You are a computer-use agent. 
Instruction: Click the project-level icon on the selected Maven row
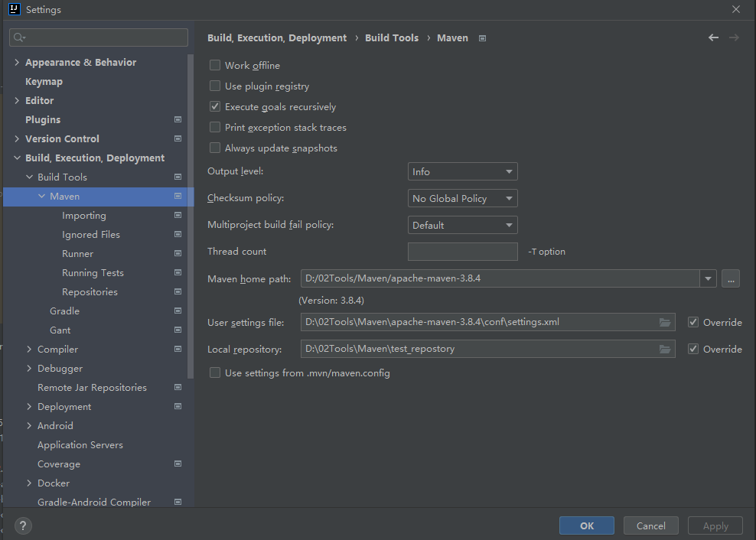tap(178, 197)
